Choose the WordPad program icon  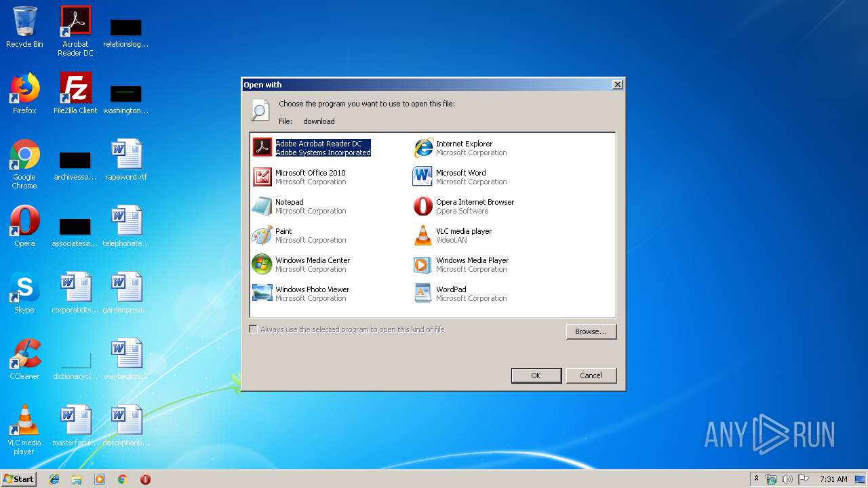[x=423, y=293]
